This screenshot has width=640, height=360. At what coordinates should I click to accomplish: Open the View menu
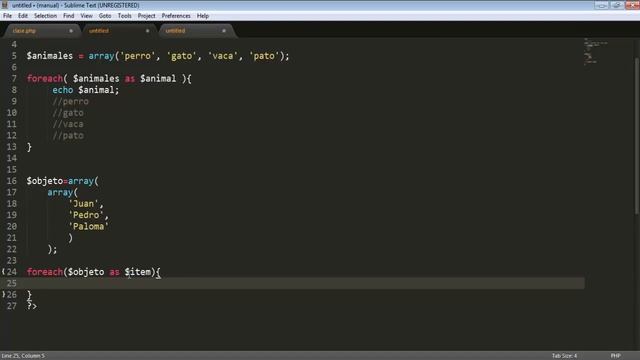pyautogui.click(x=86, y=16)
